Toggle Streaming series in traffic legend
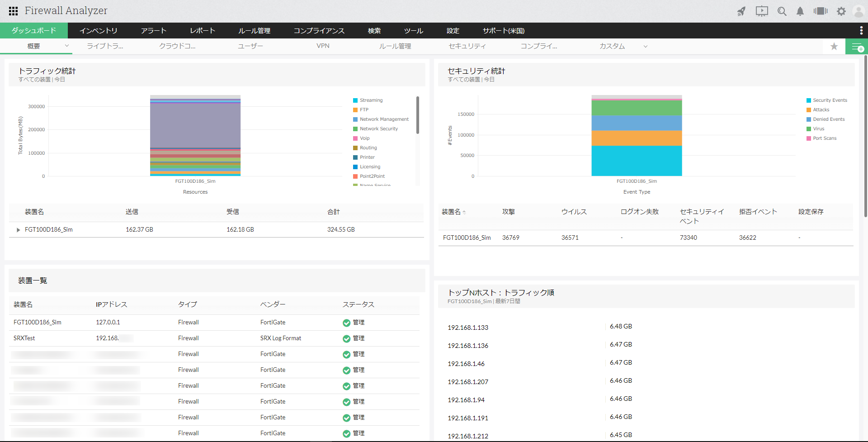Screen dimensions: 868x442 [371, 100]
